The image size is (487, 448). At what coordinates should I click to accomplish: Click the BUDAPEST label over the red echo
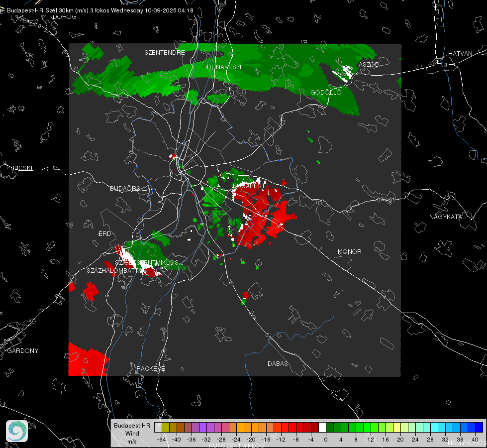[x=248, y=186]
